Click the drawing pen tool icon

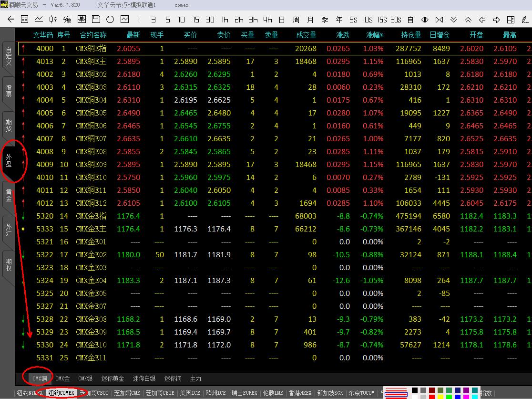pos(525,20)
